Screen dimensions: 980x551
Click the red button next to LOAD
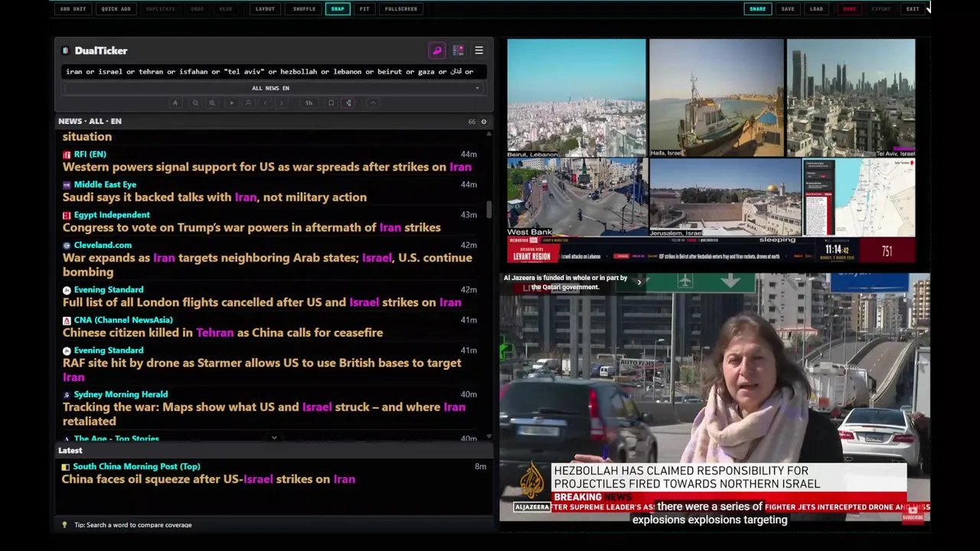tap(849, 8)
